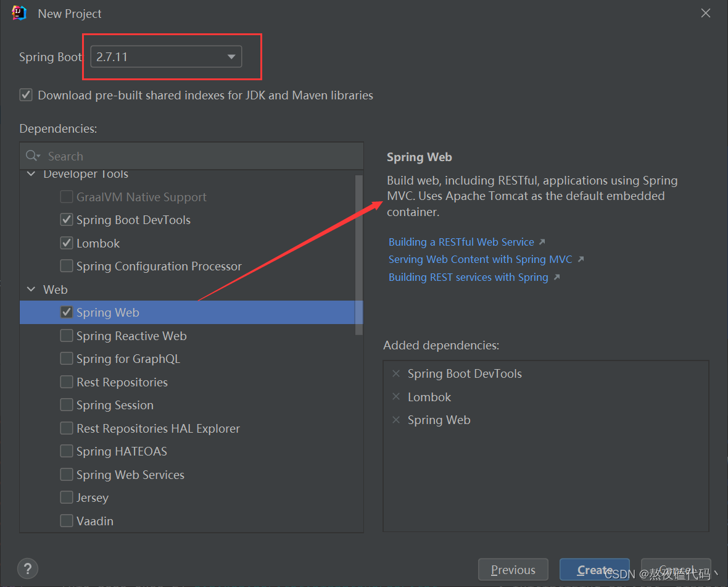
Task: Close the New Project dialog
Action: tap(706, 13)
